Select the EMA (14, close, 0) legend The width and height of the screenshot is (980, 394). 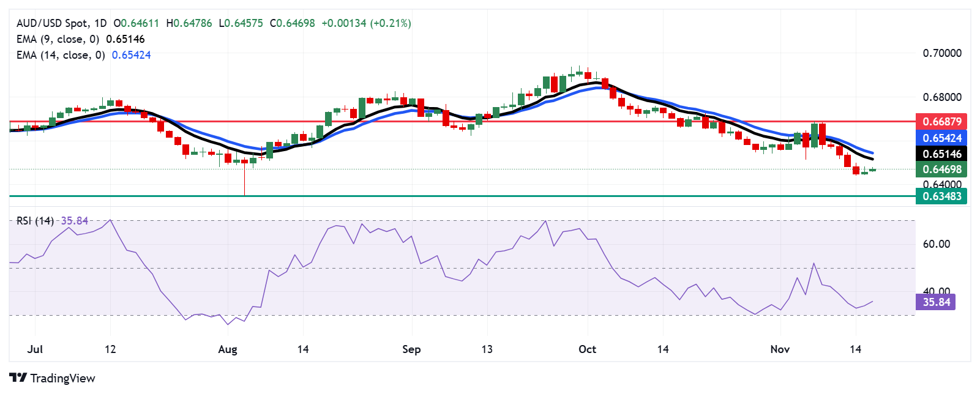tap(61, 55)
